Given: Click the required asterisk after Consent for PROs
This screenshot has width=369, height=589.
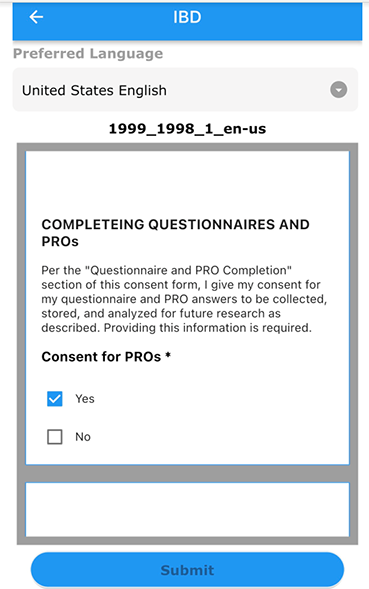Looking at the screenshot, I should click(x=168, y=355).
